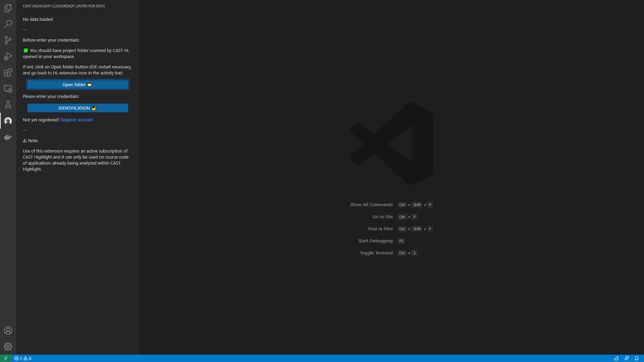This screenshot has width=644, height=362.
Task: Open the Manage settings gear
Action: [8, 347]
